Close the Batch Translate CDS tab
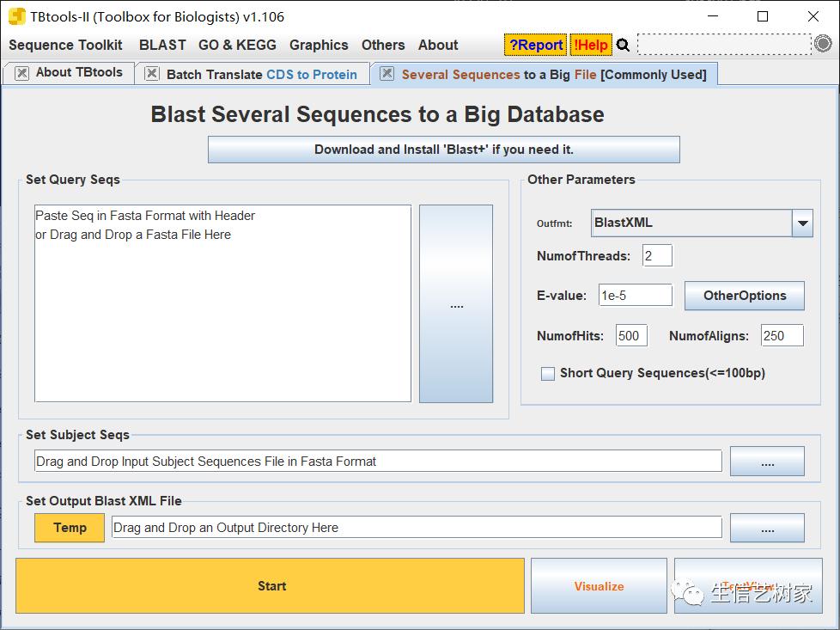 point(152,74)
